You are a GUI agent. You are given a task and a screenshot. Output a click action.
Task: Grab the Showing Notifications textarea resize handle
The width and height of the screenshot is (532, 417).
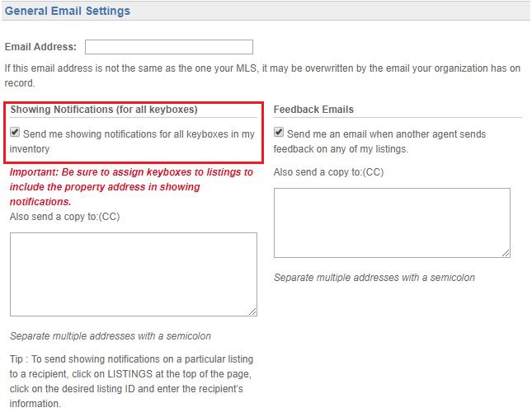(x=252, y=312)
